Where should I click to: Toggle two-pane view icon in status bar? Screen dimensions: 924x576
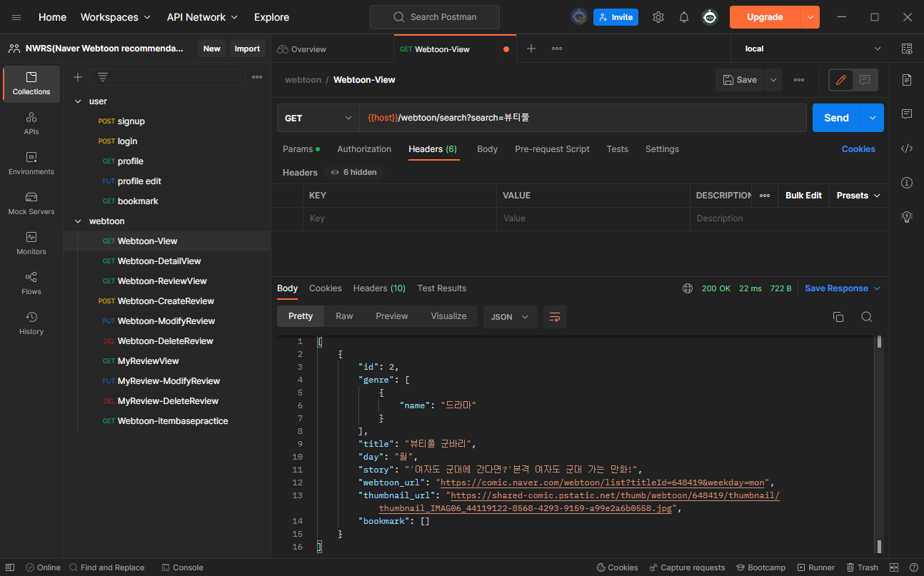point(893,567)
